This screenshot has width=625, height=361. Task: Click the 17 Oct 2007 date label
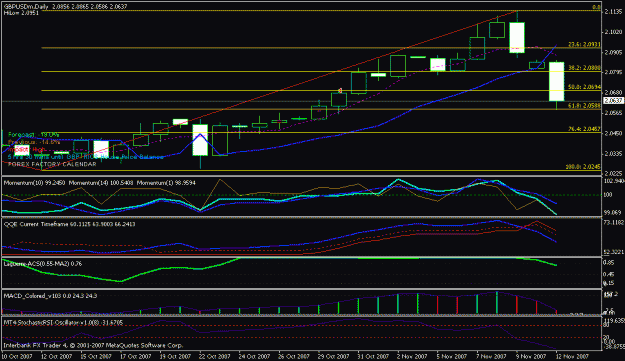point(136,356)
